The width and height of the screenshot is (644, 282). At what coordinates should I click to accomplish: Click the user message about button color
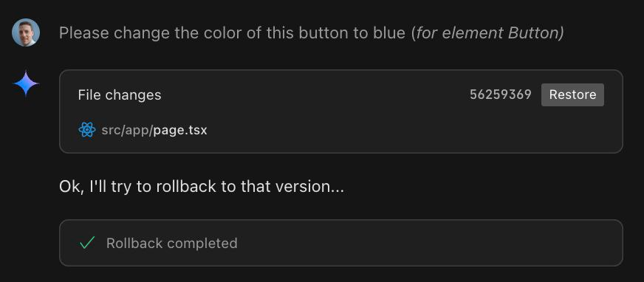click(312, 32)
